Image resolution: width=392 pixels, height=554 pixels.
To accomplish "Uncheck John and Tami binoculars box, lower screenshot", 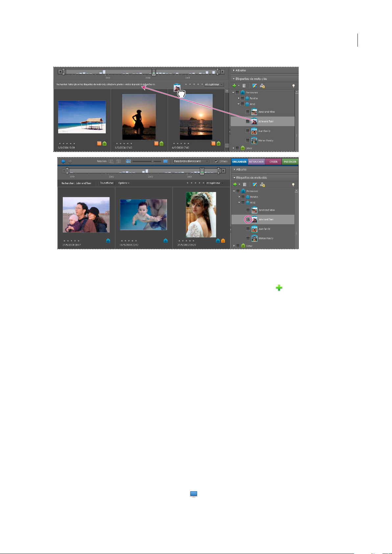I will coord(248,219).
